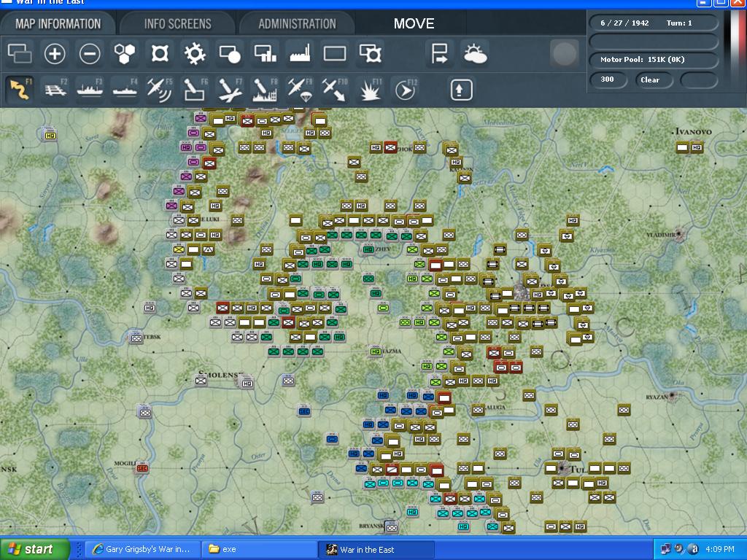
Task: Click the upload arrow box icon
Action: 461,90
